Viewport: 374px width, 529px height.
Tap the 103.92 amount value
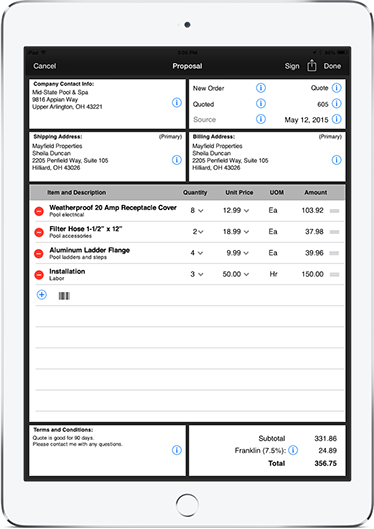(313, 211)
